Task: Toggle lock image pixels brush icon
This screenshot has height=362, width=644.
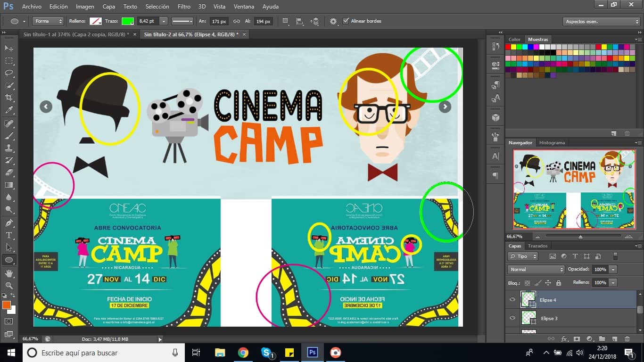Action: (x=538, y=283)
